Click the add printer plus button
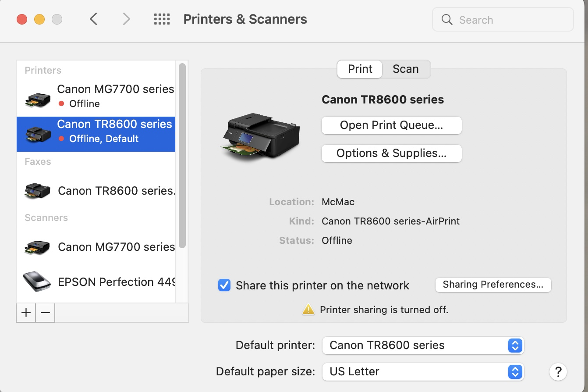Image resolution: width=588 pixels, height=392 pixels. point(26,313)
